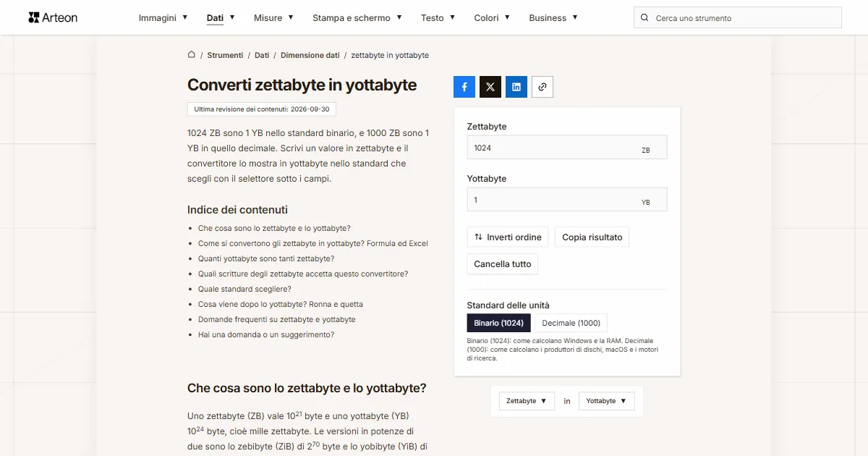
Task: Jump to Formula ed Excel section link
Action: pyautogui.click(x=313, y=243)
